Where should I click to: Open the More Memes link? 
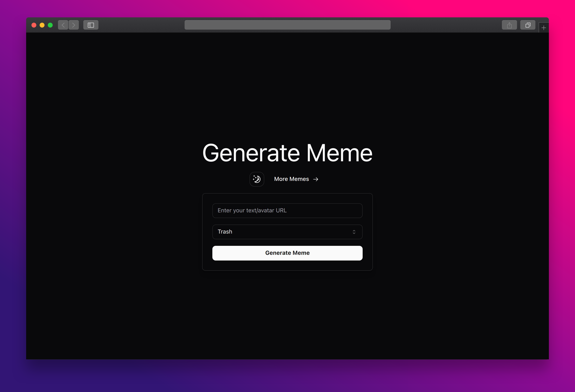[291, 179]
